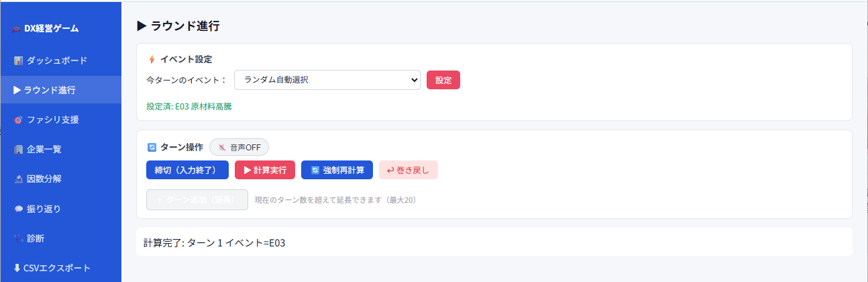This screenshot has width=868, height=282.
Task: Click the red 設定 button
Action: coord(443,80)
